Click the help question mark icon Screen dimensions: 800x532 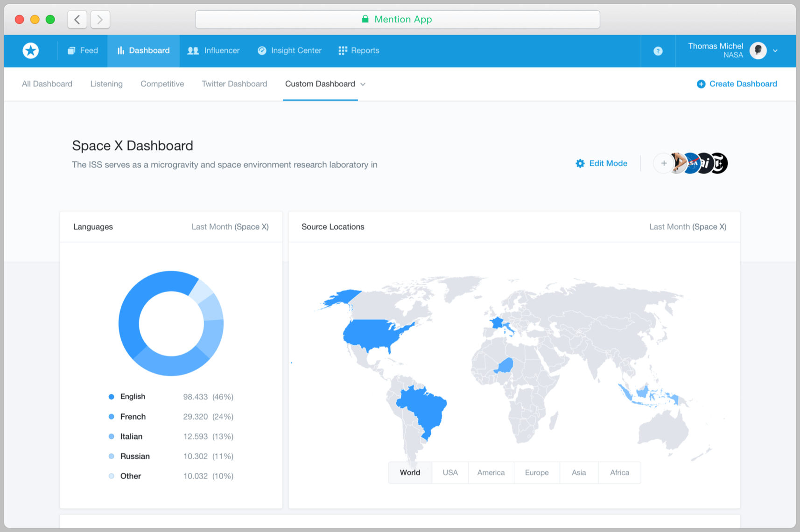658,51
